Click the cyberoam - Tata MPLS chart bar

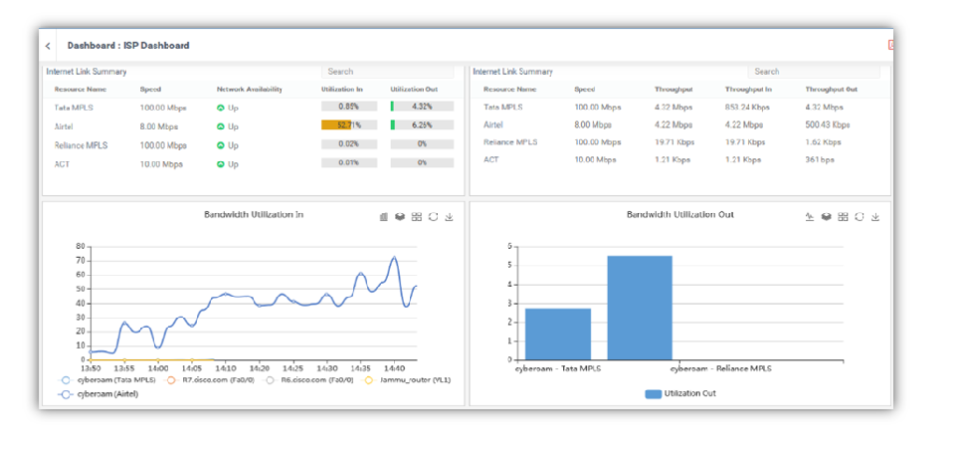[558, 334]
